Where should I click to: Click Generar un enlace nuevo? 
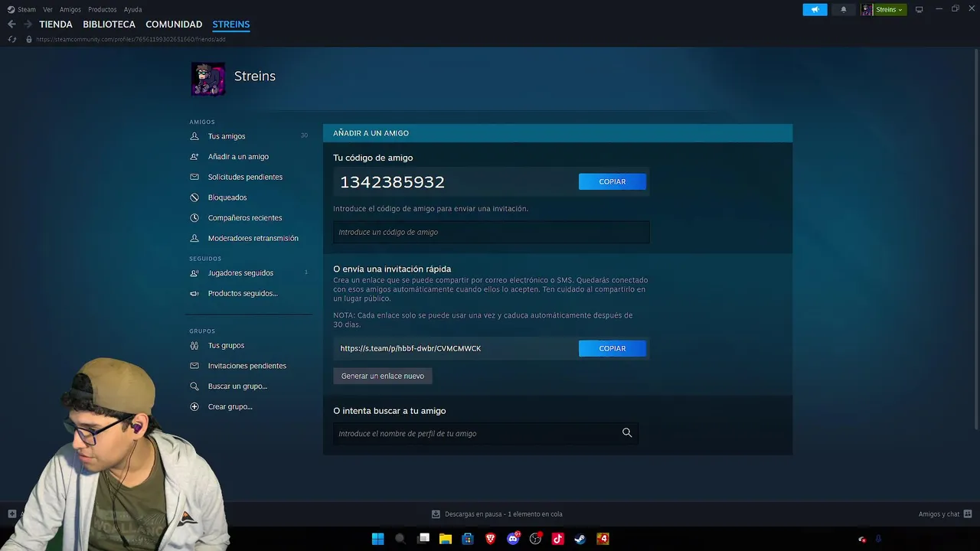[x=383, y=376]
